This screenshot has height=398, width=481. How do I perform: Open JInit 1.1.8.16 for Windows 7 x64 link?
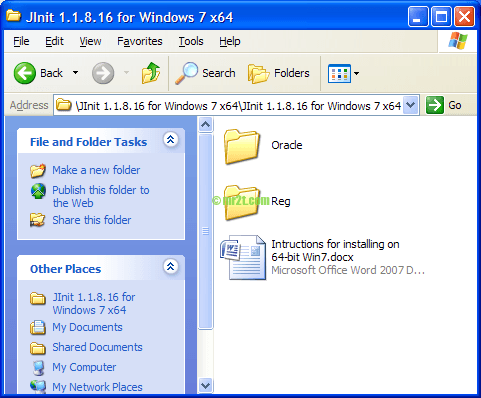pos(94,303)
